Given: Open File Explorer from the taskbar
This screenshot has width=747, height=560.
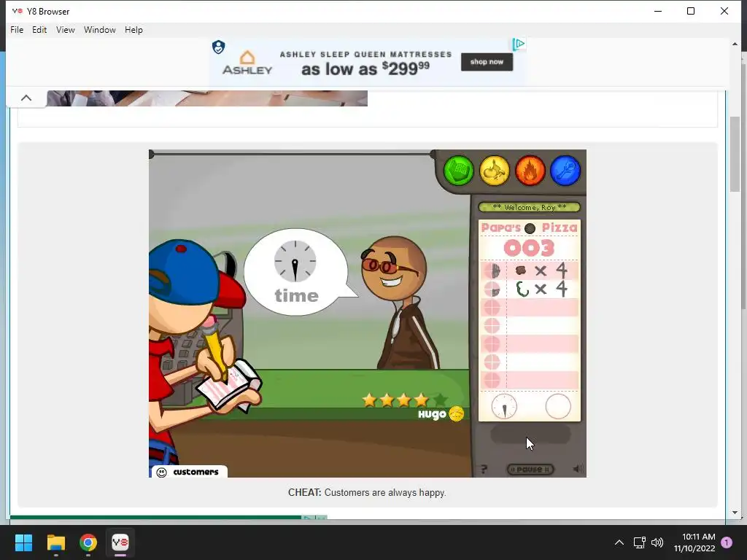Looking at the screenshot, I should [55, 542].
